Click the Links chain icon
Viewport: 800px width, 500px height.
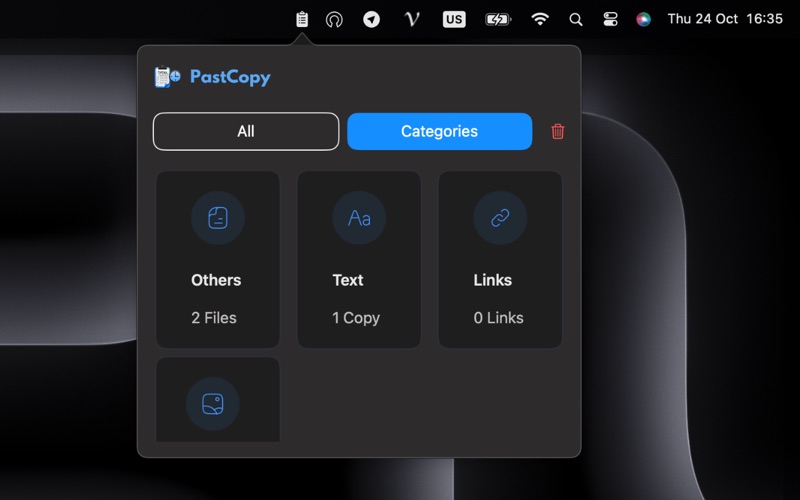500,218
